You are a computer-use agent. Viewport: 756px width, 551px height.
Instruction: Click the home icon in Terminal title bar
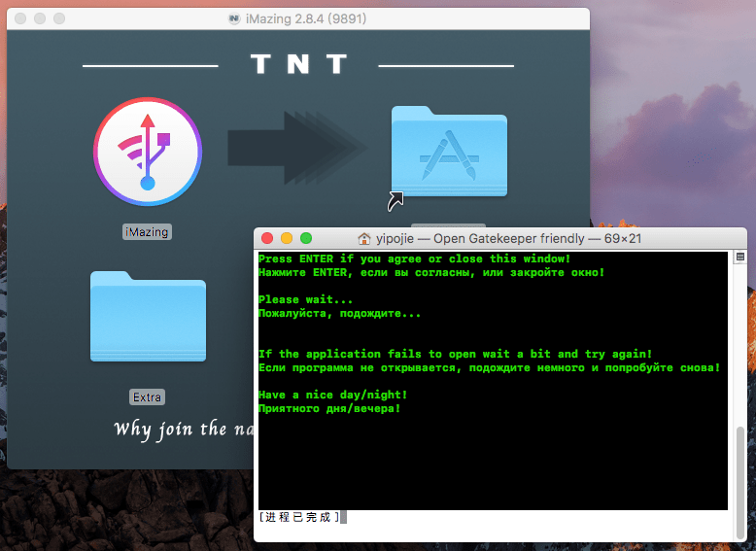click(x=364, y=239)
